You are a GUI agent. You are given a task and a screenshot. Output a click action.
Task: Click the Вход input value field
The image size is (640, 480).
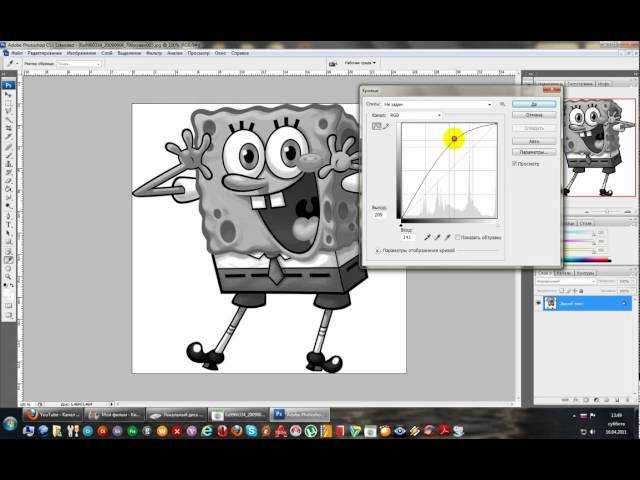click(408, 237)
